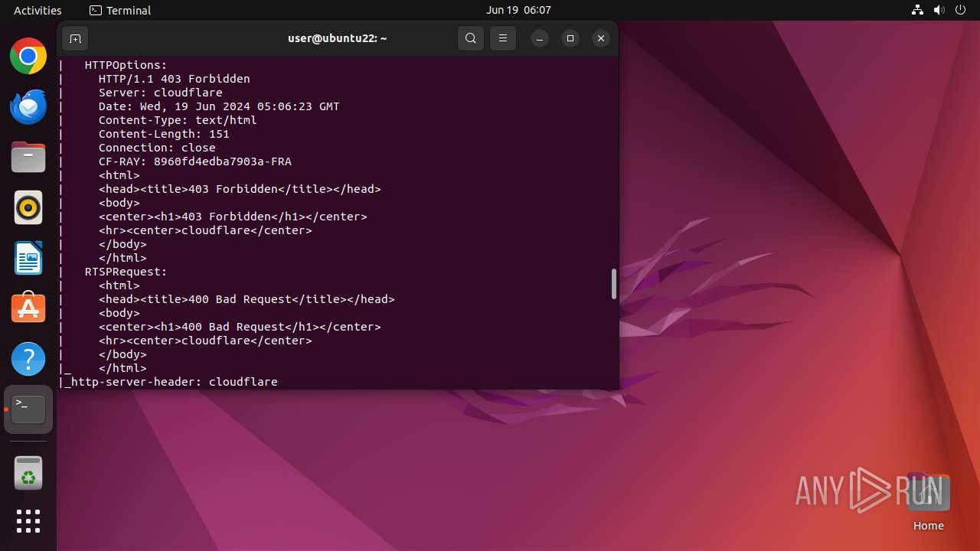Close the terminal window
The image size is (980, 551).
tap(601, 38)
